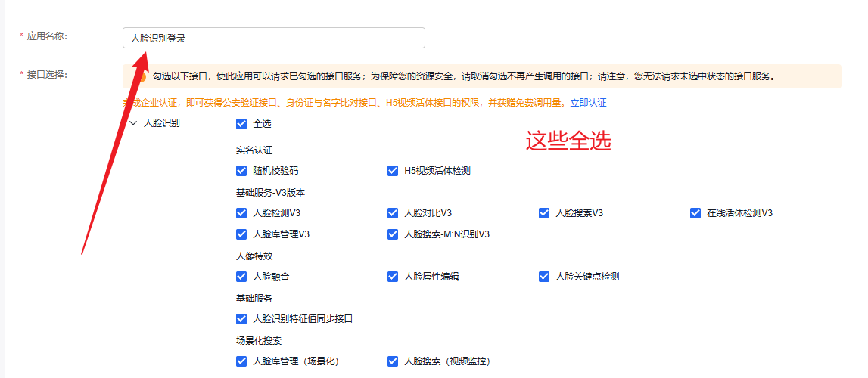Toggle 人脸检测V3 checkbox
This screenshot has height=378, width=868.
(x=241, y=212)
